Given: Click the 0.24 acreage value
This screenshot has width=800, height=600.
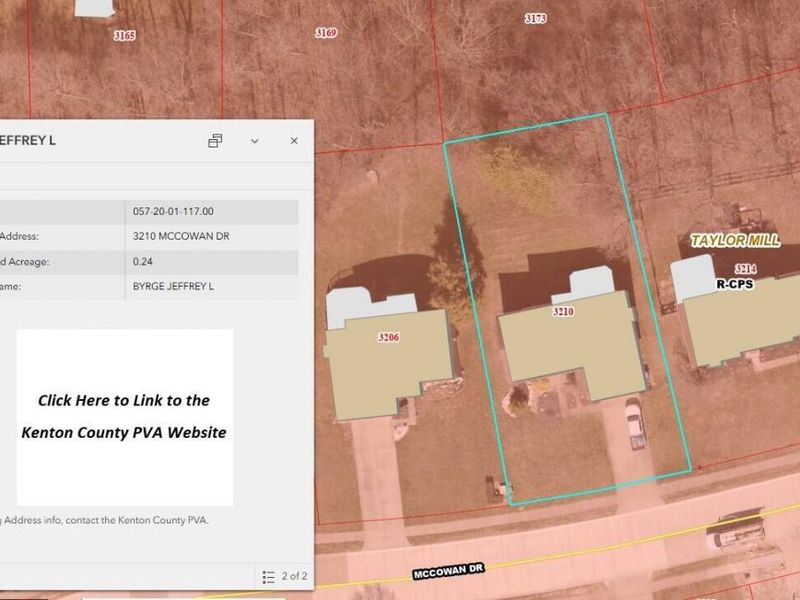Looking at the screenshot, I should (143, 262).
